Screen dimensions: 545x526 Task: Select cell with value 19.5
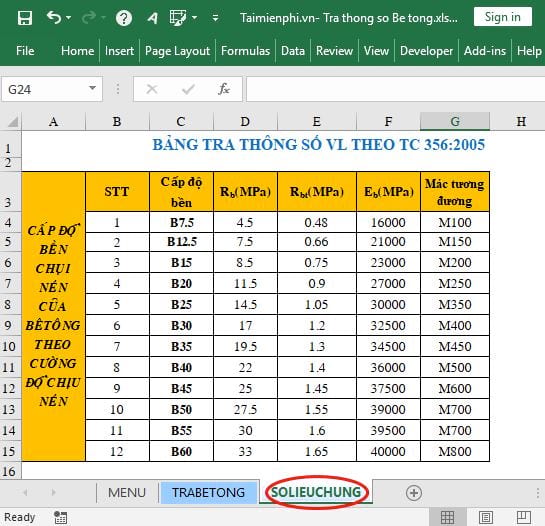(x=245, y=346)
